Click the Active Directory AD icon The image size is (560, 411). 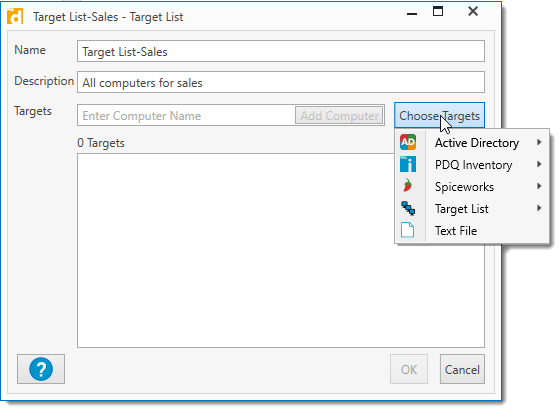pos(408,142)
